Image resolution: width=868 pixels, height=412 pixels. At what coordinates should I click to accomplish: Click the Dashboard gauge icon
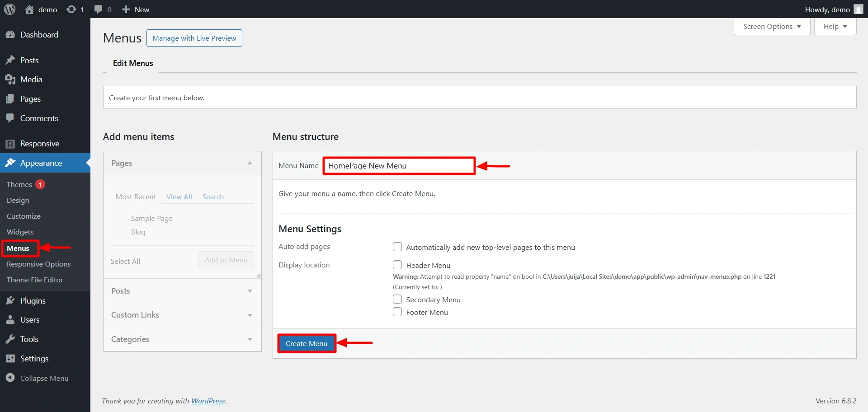10,35
